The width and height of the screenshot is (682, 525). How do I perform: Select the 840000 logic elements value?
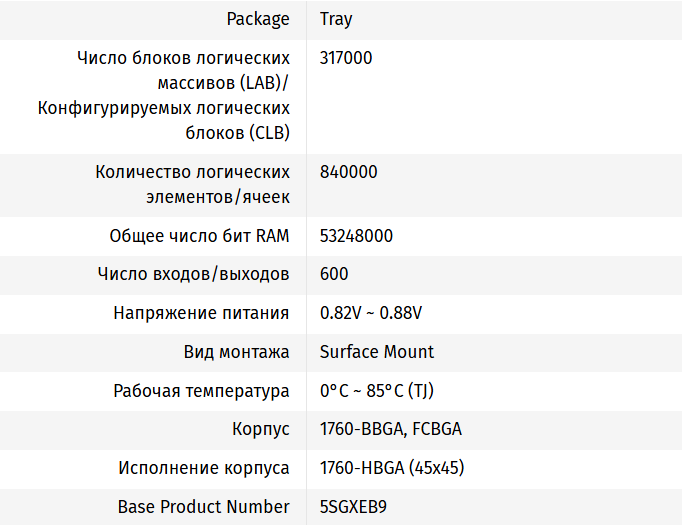pyautogui.click(x=349, y=172)
